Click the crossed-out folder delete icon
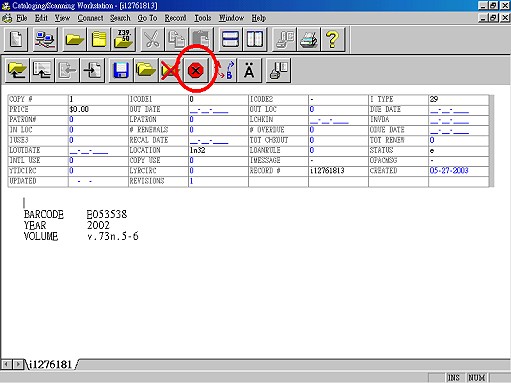511x383 pixels. (x=170, y=70)
